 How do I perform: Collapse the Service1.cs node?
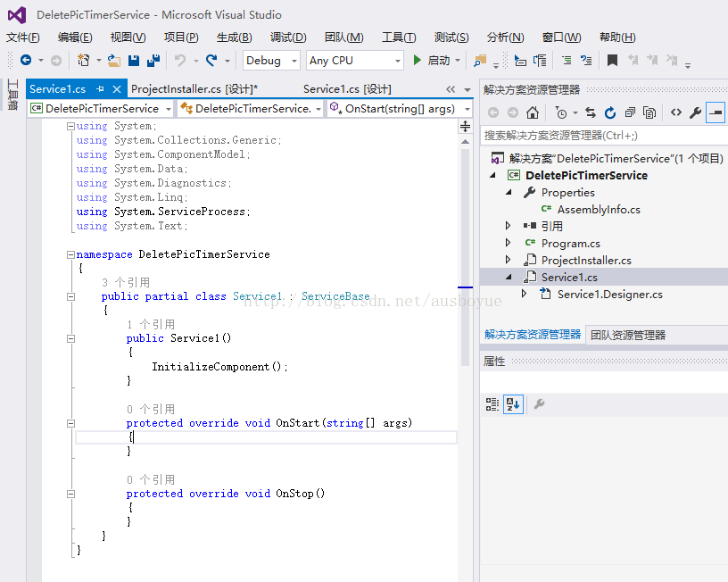coord(509,277)
